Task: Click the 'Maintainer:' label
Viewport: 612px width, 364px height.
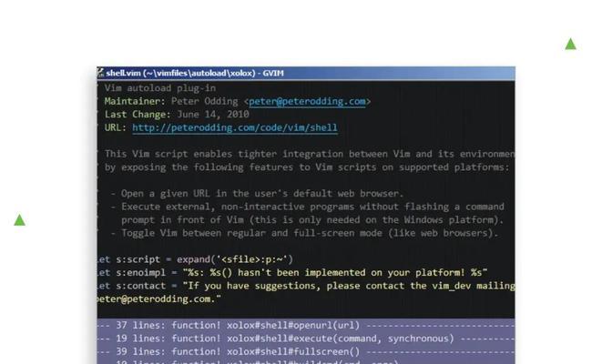Action: [x=135, y=101]
